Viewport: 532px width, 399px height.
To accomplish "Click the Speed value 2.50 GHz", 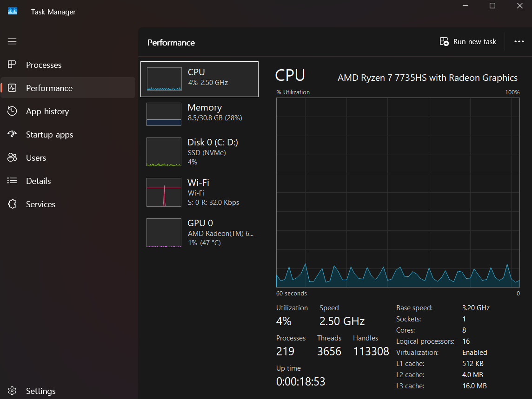I will coord(342,321).
